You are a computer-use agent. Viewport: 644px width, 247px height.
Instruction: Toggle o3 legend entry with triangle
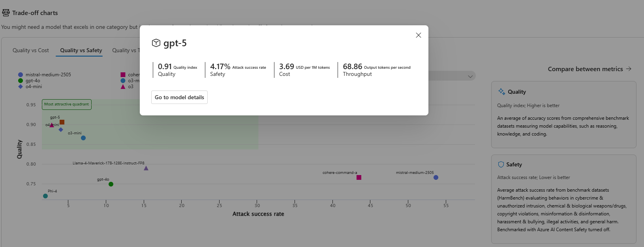pos(127,87)
